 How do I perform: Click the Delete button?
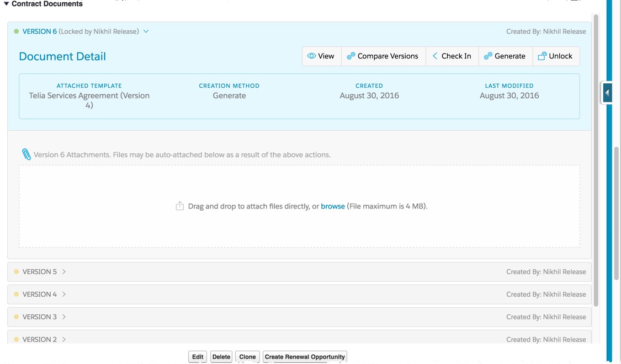tap(221, 357)
